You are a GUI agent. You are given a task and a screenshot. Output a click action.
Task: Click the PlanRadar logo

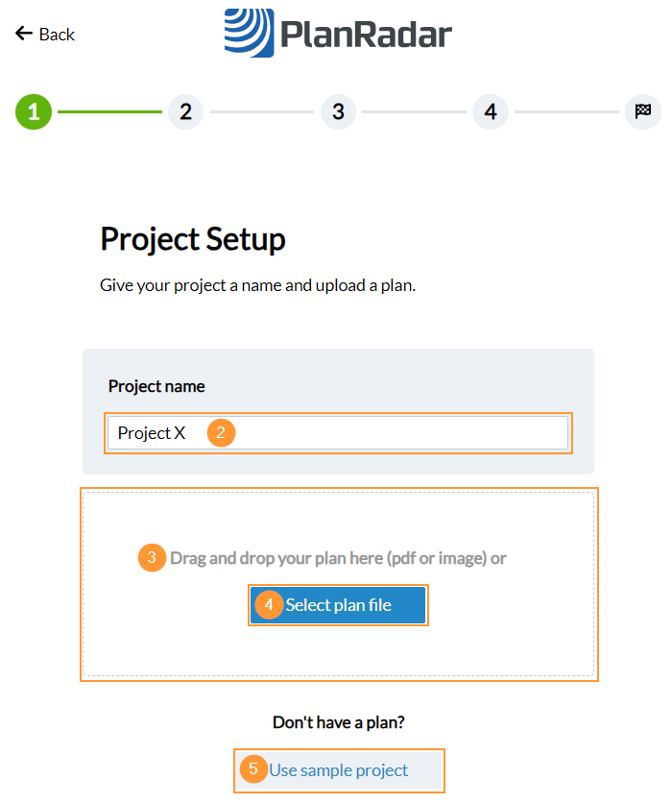(338, 34)
